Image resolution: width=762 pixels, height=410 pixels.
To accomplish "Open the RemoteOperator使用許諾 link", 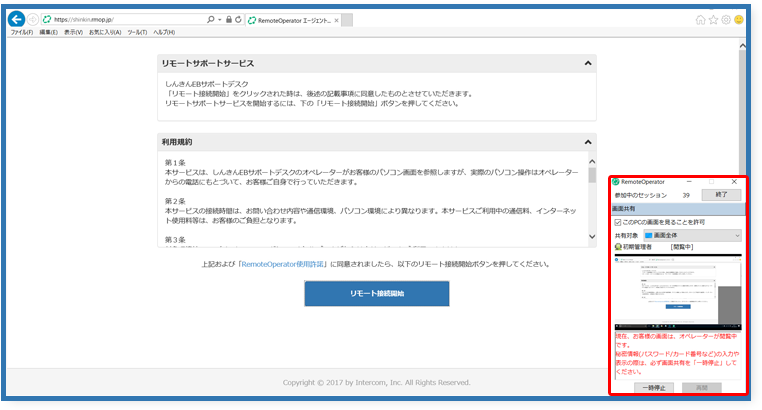I will 282,264.
